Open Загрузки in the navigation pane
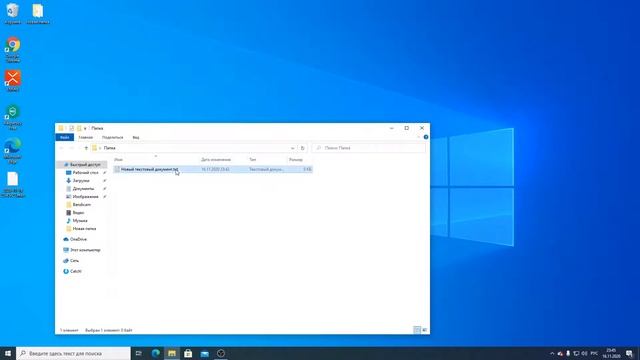Image resolution: width=640 pixels, height=360 pixels. coord(81,180)
